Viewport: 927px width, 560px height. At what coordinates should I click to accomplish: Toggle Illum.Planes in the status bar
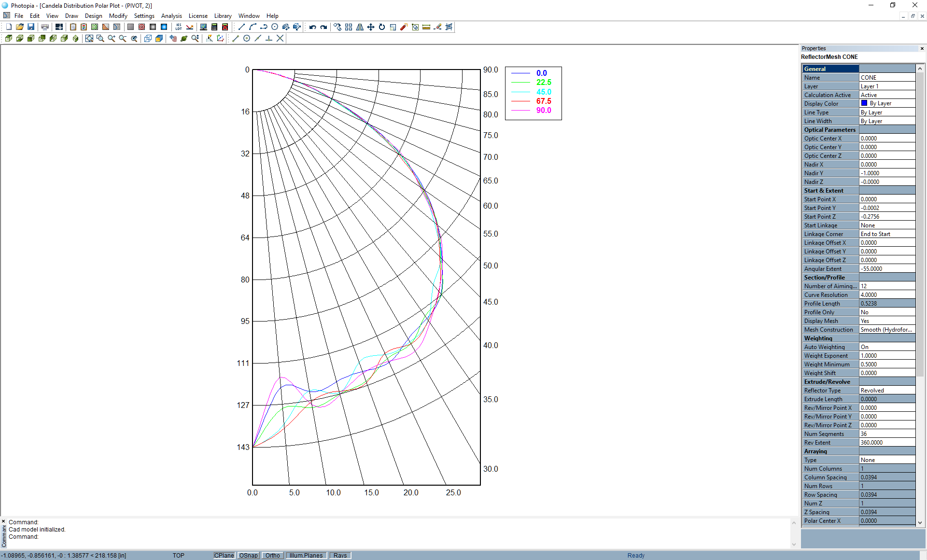(x=306, y=555)
